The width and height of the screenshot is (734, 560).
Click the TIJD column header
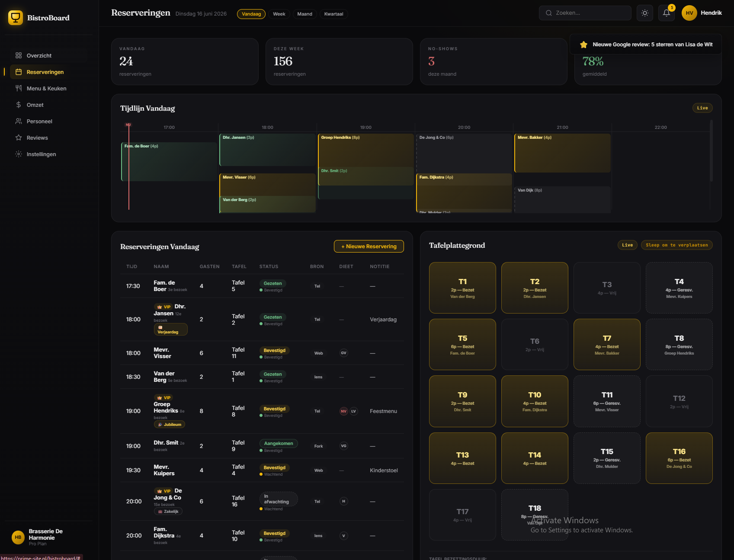tap(131, 267)
